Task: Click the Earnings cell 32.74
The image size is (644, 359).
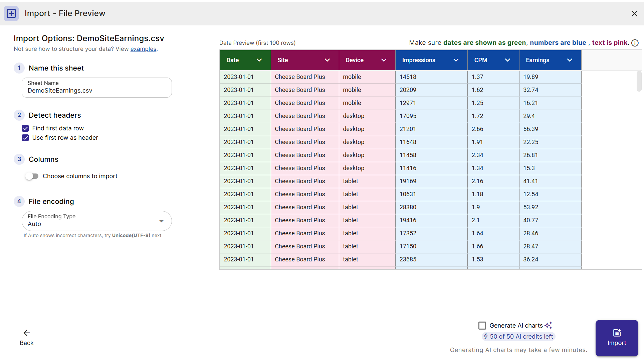Action: click(550, 90)
